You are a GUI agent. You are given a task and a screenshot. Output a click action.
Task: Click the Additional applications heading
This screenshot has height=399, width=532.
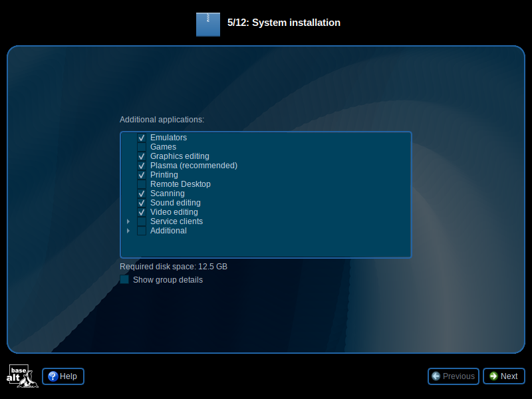(162, 120)
